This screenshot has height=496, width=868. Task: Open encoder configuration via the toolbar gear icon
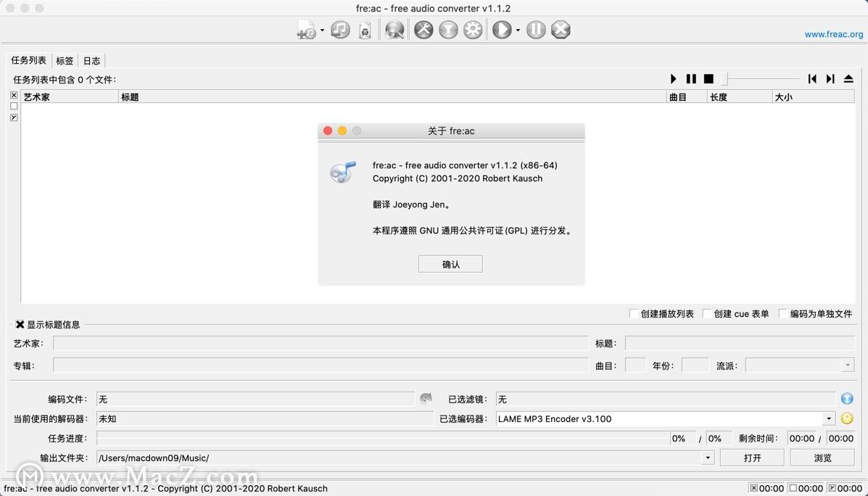point(473,29)
